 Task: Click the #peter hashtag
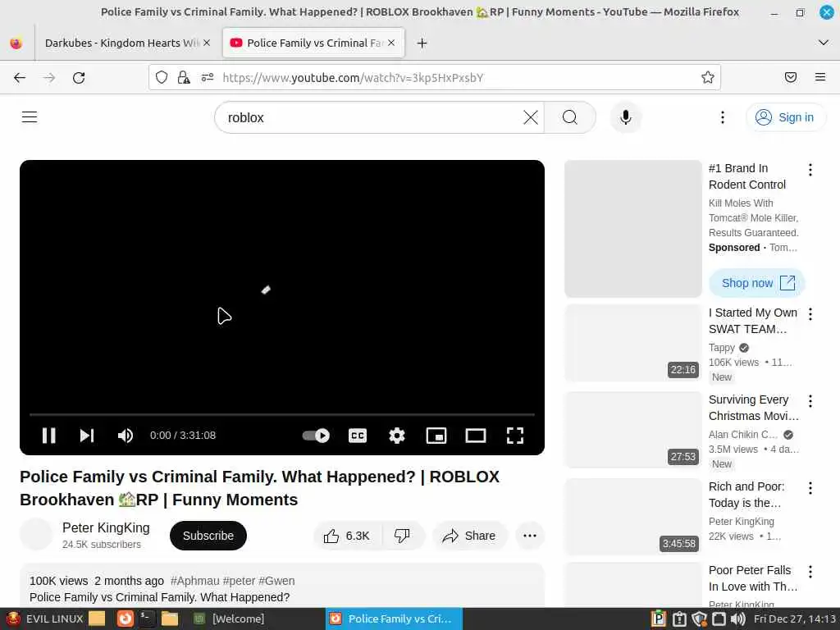(239, 581)
